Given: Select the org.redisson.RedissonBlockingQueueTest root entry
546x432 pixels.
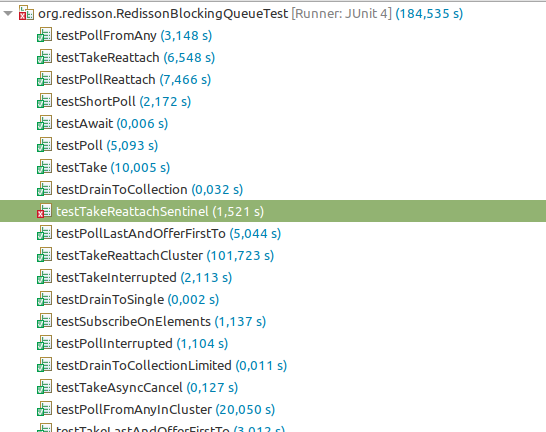Looking at the screenshot, I should 250,14.
